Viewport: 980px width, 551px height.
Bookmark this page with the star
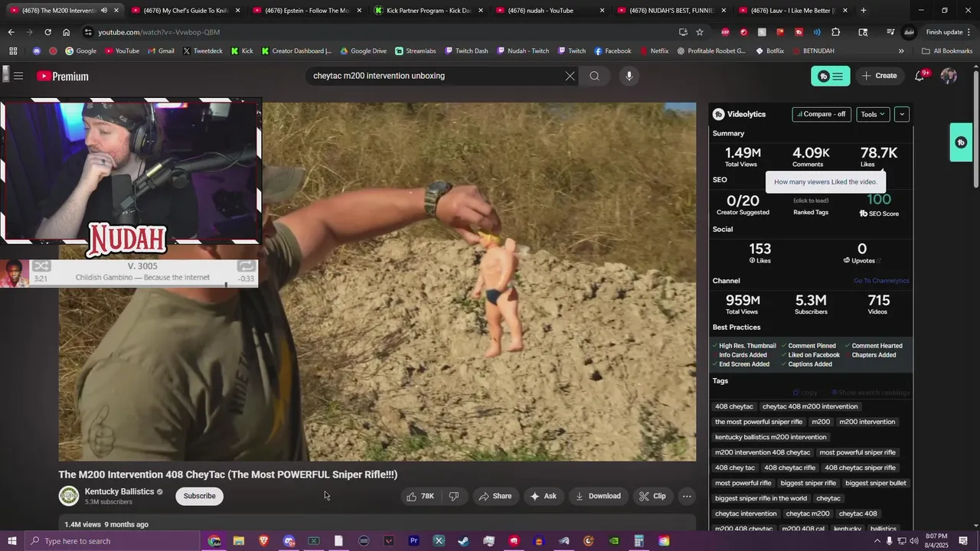[x=700, y=32]
